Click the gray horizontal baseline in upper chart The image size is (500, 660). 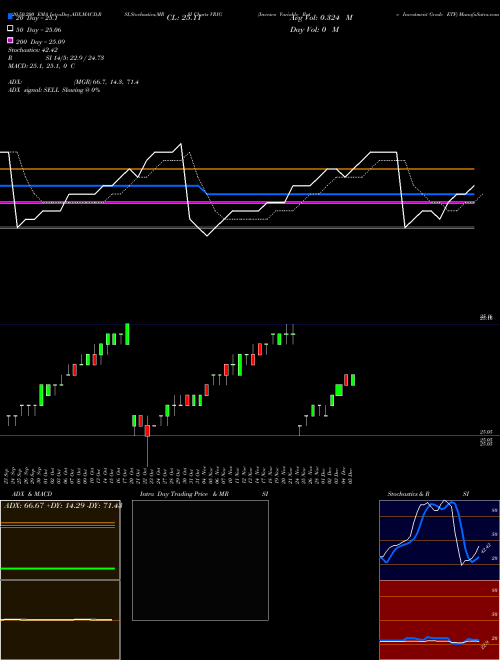(237, 228)
